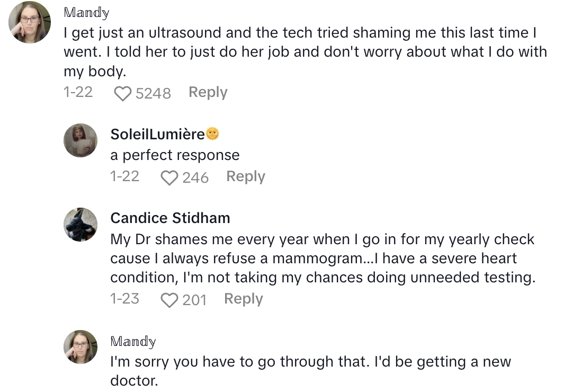This screenshot has height=392, width=573.
Task: Select the Mandy username on the bottom reply
Action: 133,341
